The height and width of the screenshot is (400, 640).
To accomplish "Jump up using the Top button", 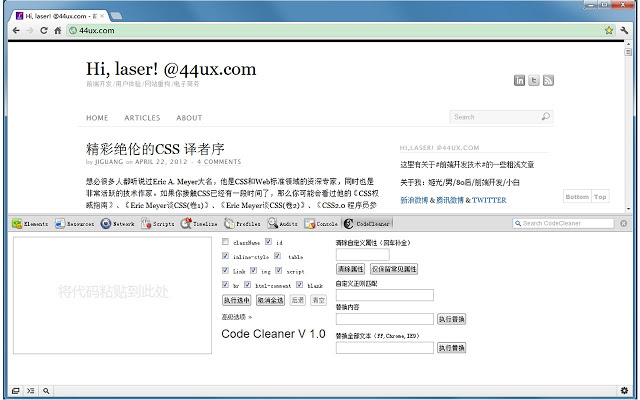I will coord(600,197).
